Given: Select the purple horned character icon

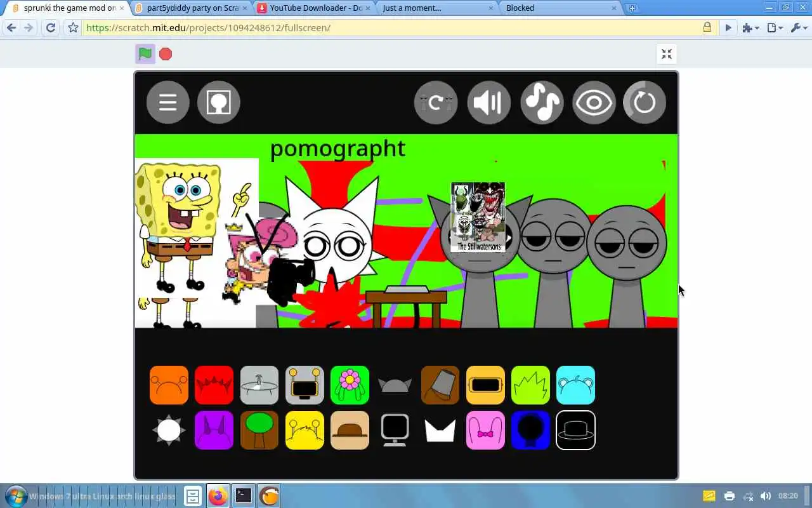Looking at the screenshot, I should point(214,430).
